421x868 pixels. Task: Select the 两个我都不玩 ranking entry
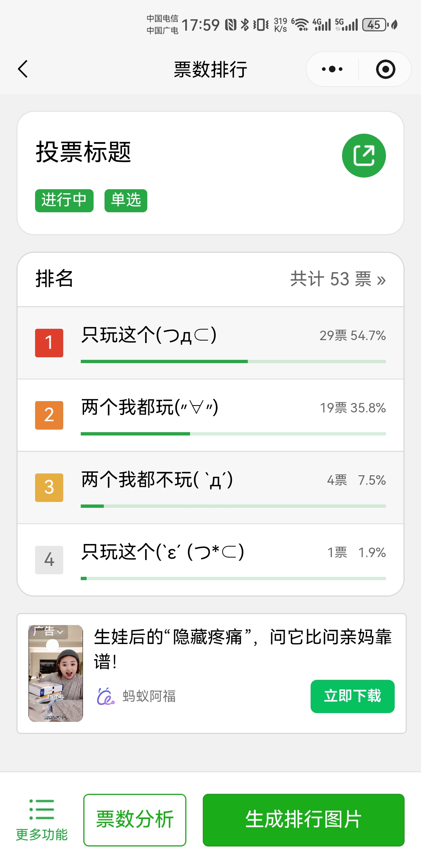click(157, 480)
